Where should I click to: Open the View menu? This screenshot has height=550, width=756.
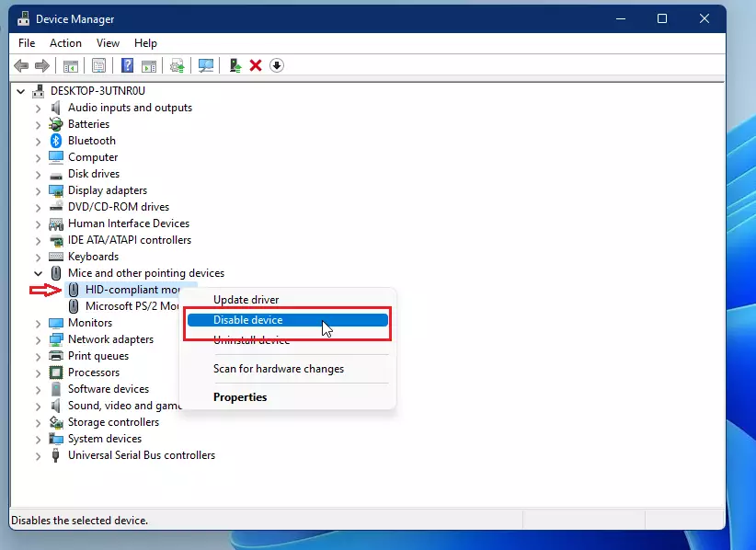[108, 43]
